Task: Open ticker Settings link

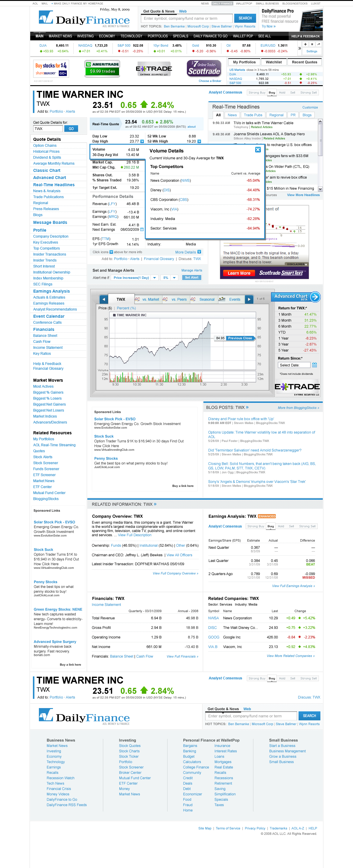Action: point(311,51)
